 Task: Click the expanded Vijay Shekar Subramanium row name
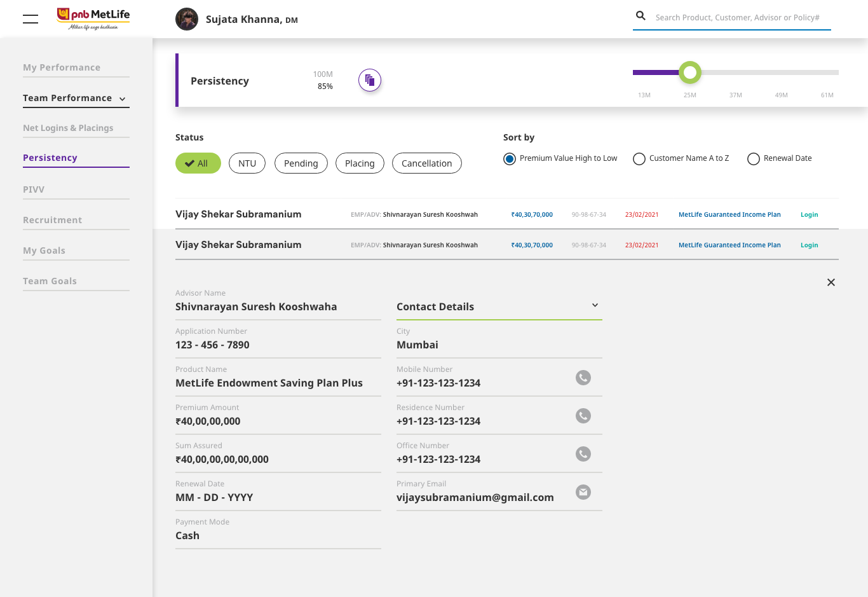pos(238,245)
